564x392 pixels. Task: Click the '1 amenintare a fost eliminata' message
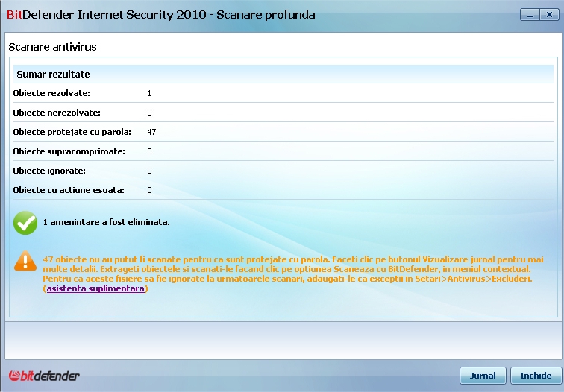(106, 222)
